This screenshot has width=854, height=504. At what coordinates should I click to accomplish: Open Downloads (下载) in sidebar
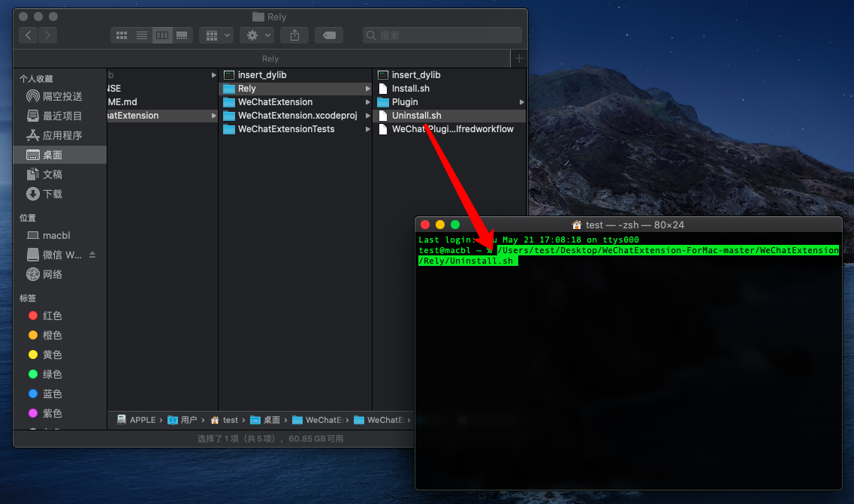tap(60, 194)
